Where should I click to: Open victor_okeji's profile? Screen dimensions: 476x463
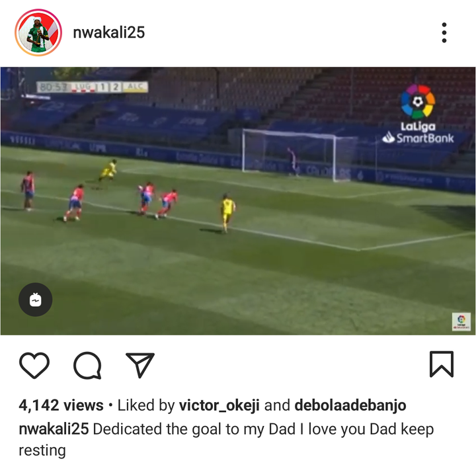[x=219, y=405]
